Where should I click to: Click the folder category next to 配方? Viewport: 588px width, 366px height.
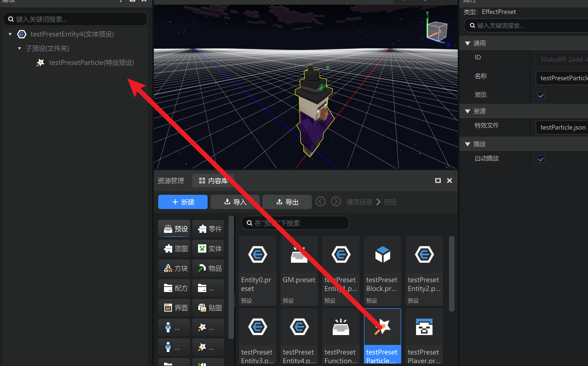coord(208,288)
